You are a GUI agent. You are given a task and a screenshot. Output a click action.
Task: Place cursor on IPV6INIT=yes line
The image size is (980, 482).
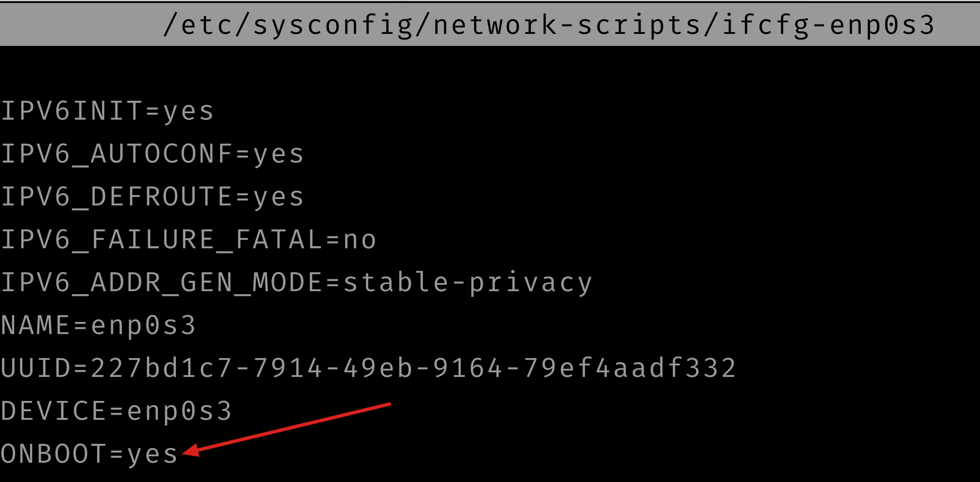pos(107,111)
